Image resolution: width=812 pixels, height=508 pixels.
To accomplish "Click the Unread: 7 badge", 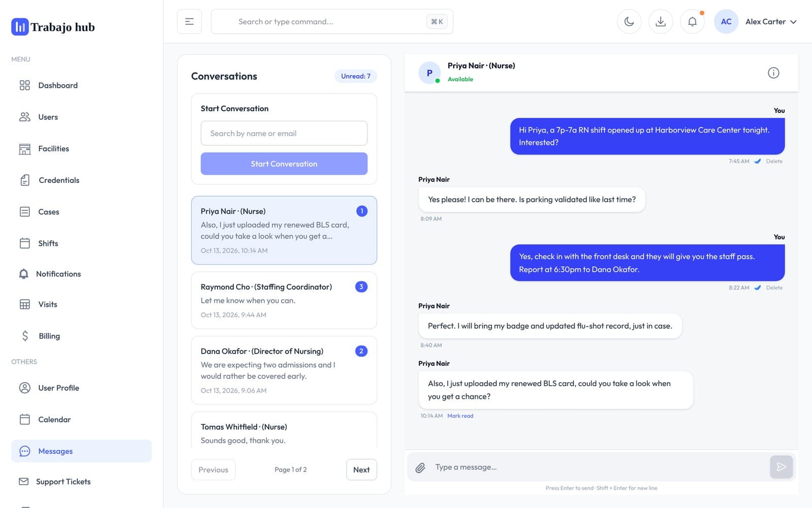I will click(x=356, y=76).
